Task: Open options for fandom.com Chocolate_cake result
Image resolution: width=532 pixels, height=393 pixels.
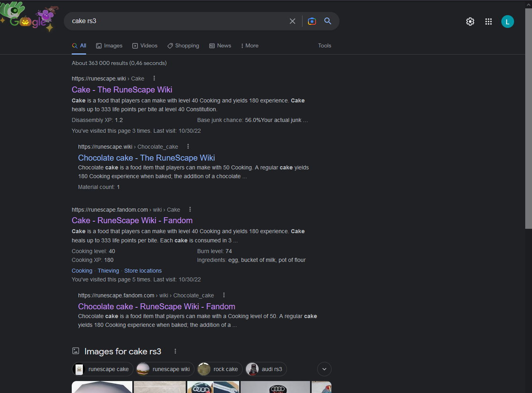Action: 224,295
